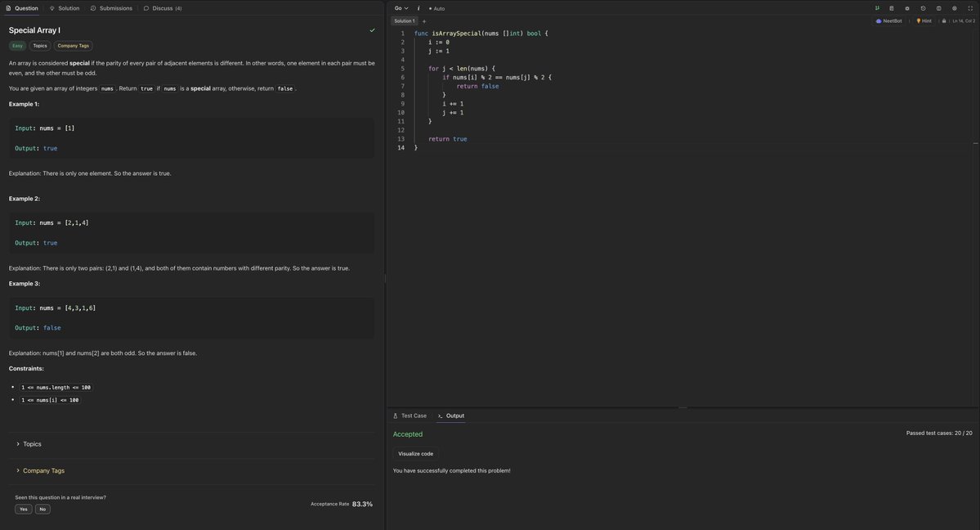
Task: Open the Solution tab
Action: click(65, 8)
